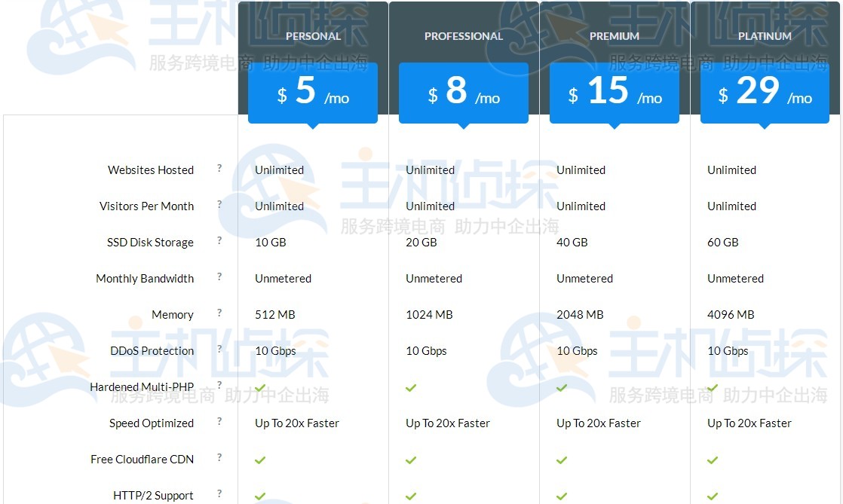This screenshot has width=843, height=504.
Task: Click the green checkmark for Personal Hardened Multi-PHP
Action: (x=260, y=387)
